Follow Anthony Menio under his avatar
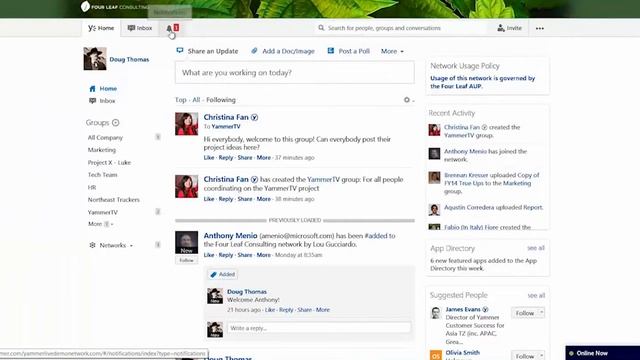640x360 pixels. click(x=187, y=260)
